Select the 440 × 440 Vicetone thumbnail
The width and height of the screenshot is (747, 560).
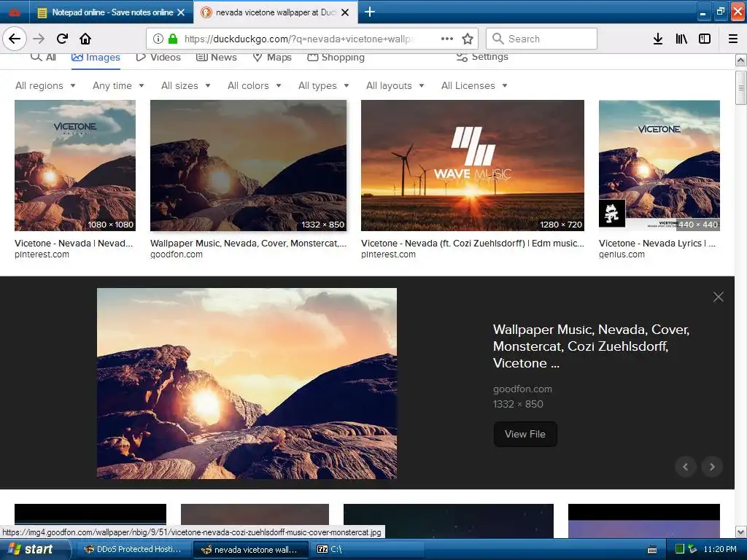(x=659, y=166)
